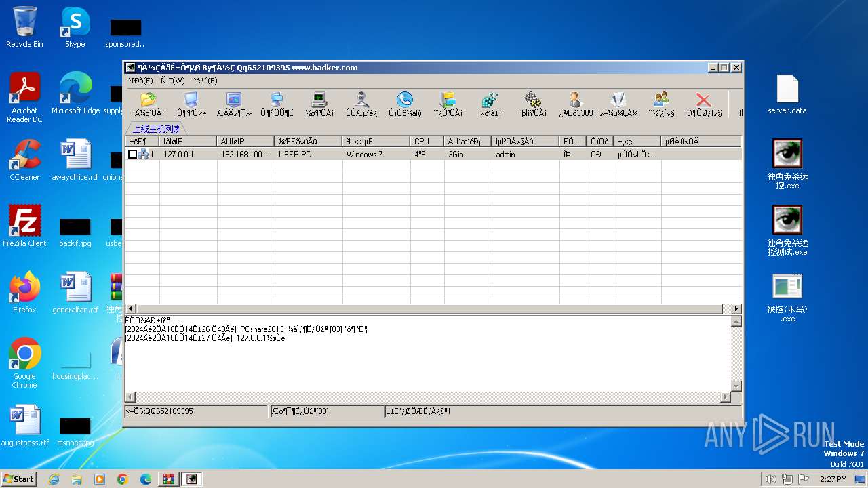
Task: Click the remote terminal computer toolbar icon
Action: 277,104
